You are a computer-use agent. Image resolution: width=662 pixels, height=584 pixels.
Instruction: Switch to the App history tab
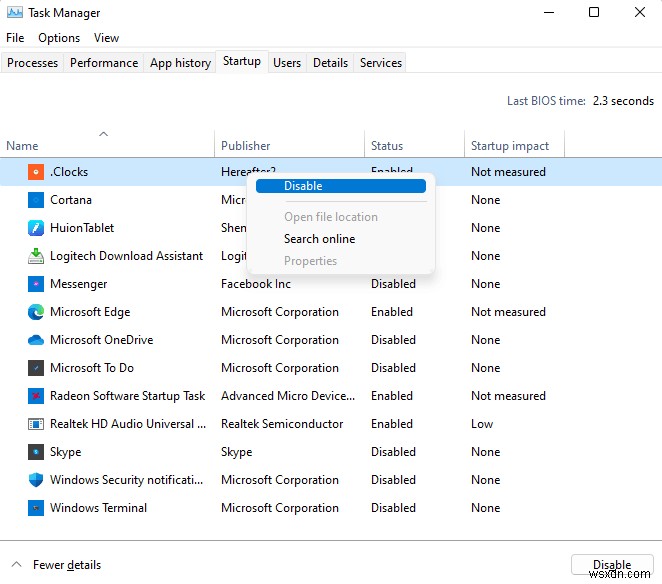pyautogui.click(x=180, y=63)
